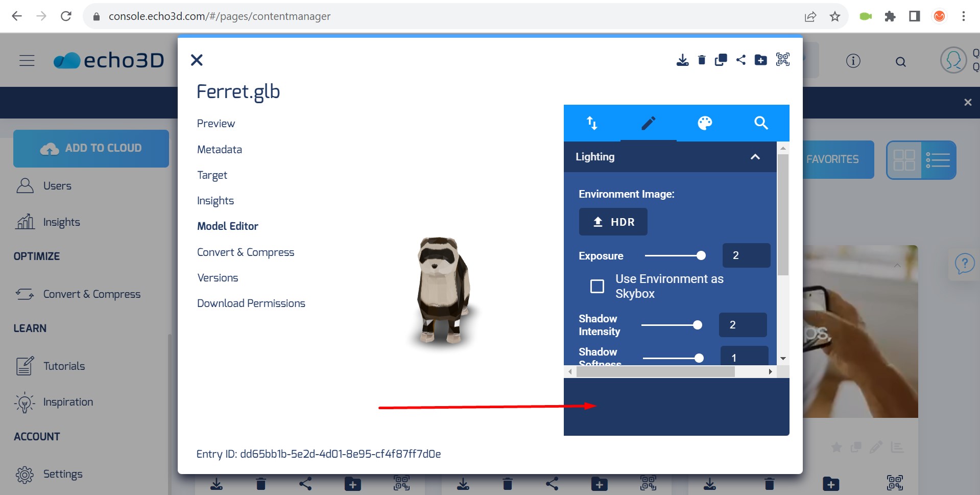Click editor panel horizontal scrollbar right arrow

[771, 372]
